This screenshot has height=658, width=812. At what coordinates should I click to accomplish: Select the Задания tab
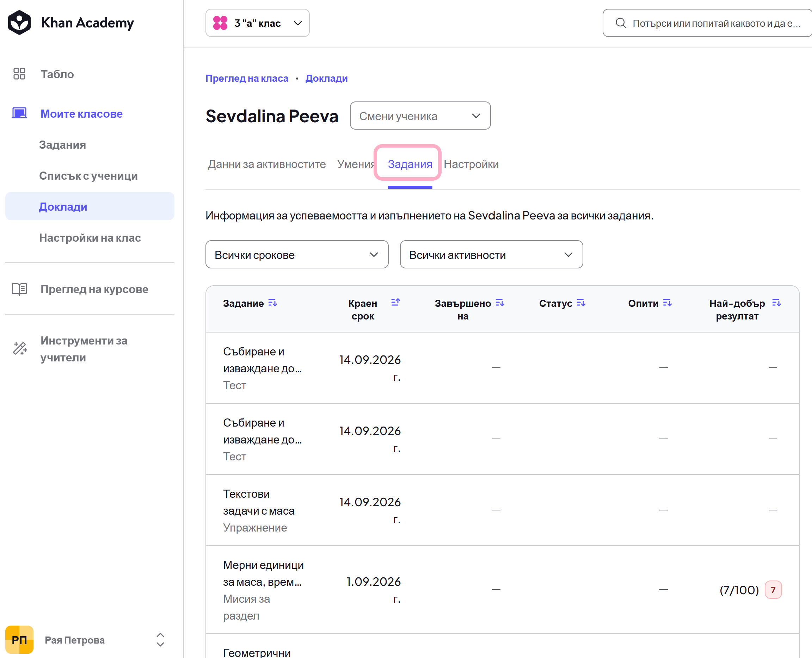410,164
